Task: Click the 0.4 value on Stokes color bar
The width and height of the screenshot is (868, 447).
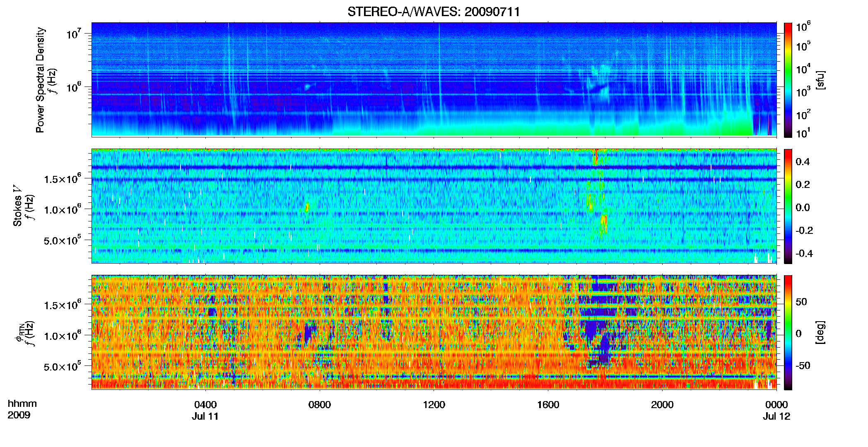Action: (x=803, y=161)
